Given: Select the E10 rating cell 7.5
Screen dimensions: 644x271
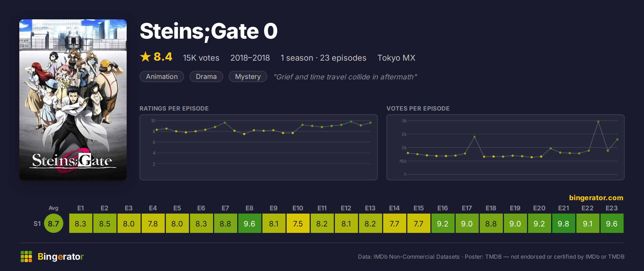Looking at the screenshot, I should tap(298, 223).
